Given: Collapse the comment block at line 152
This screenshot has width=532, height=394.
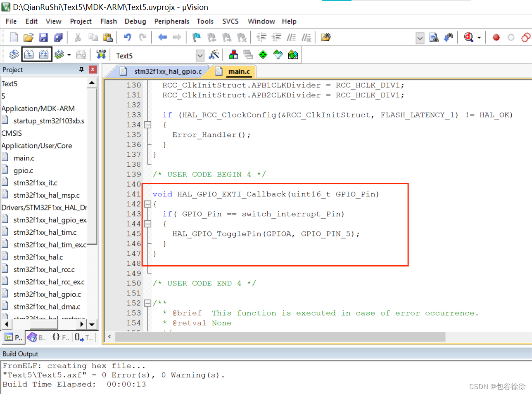Looking at the screenshot, I should 147,303.
